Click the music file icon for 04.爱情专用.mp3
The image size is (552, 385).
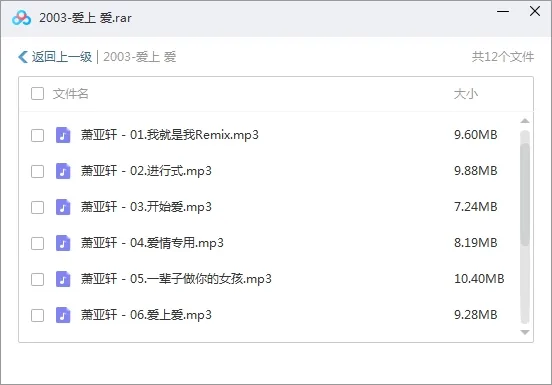click(x=63, y=243)
